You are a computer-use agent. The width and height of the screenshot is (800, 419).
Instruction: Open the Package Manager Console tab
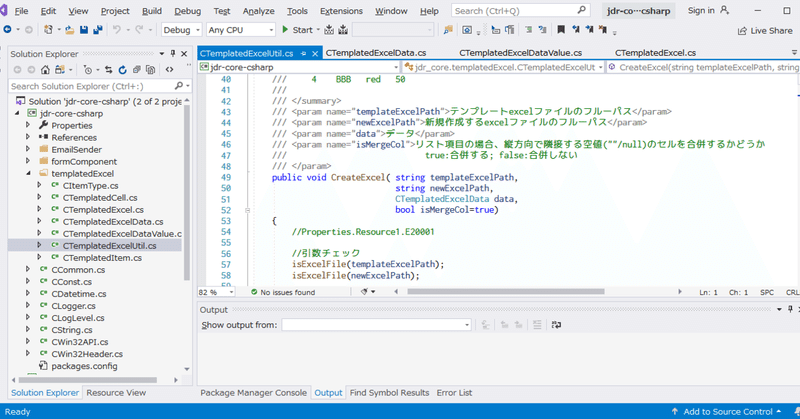pyautogui.click(x=253, y=392)
